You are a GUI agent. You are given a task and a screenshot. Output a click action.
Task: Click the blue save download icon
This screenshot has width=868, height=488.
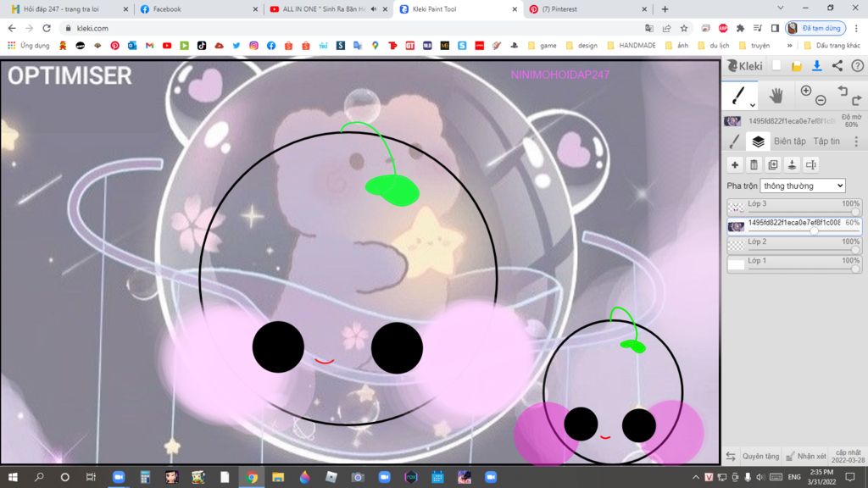click(x=816, y=66)
